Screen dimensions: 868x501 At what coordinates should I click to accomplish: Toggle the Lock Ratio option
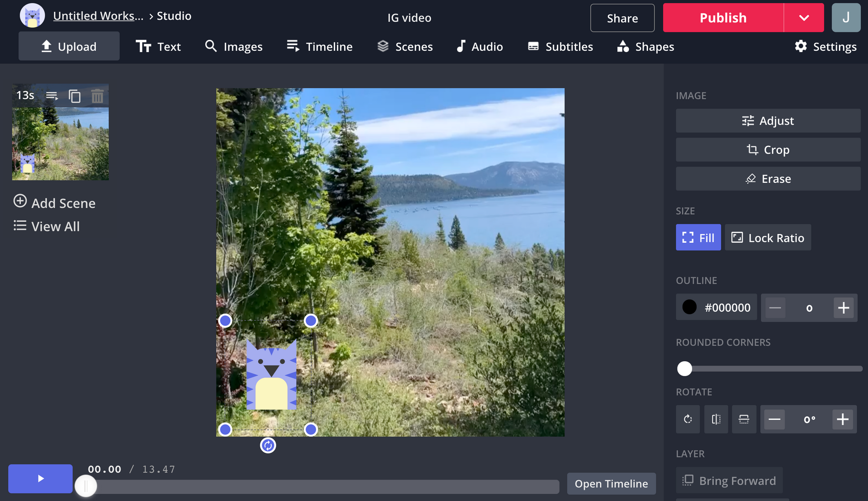767,237
